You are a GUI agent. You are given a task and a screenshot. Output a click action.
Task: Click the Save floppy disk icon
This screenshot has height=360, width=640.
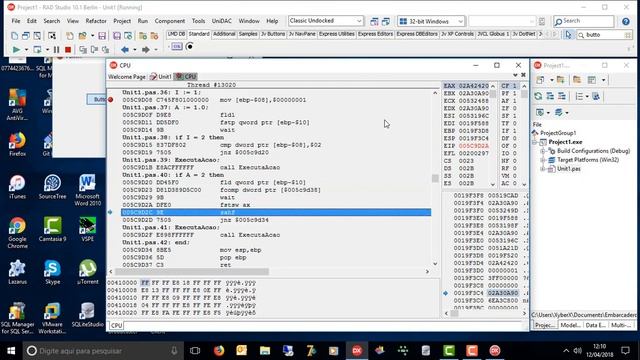tap(102, 36)
